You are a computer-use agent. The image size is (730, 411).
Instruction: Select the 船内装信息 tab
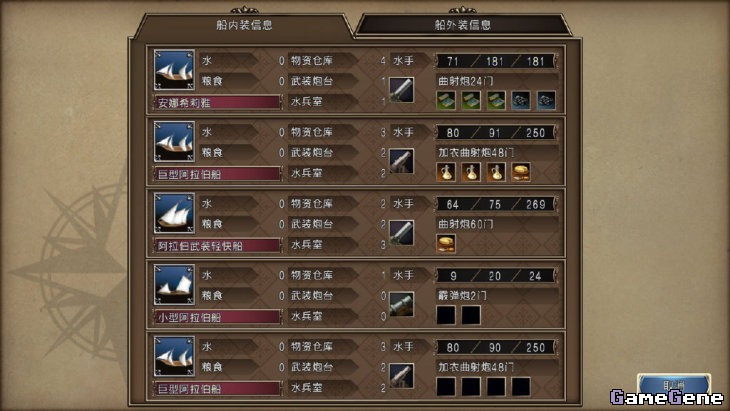tap(244, 25)
